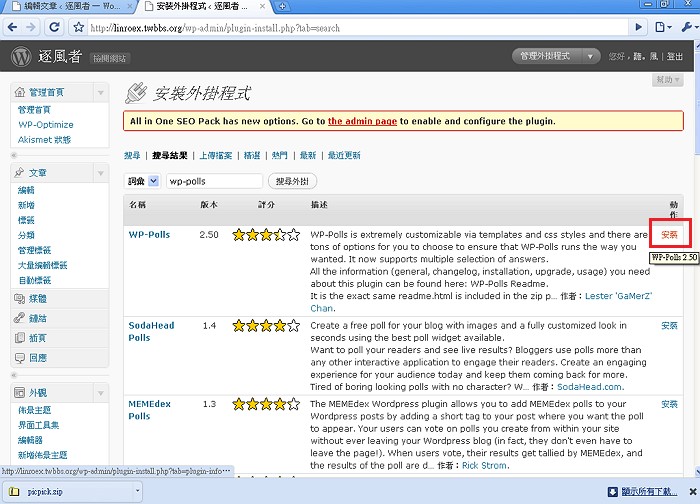This screenshot has height=504, width=700.
Task: Collapse sidebar using upper separator arrow
Action: [x=14, y=155]
